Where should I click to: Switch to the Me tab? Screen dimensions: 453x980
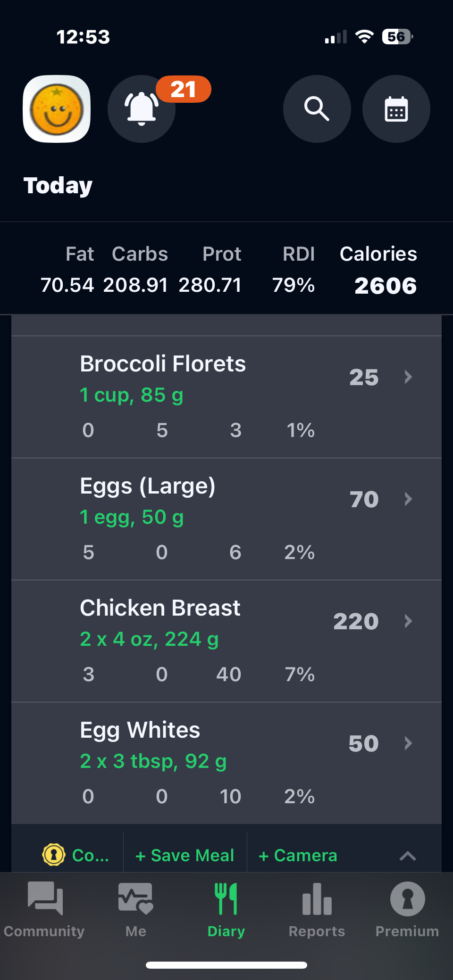pyautogui.click(x=135, y=909)
